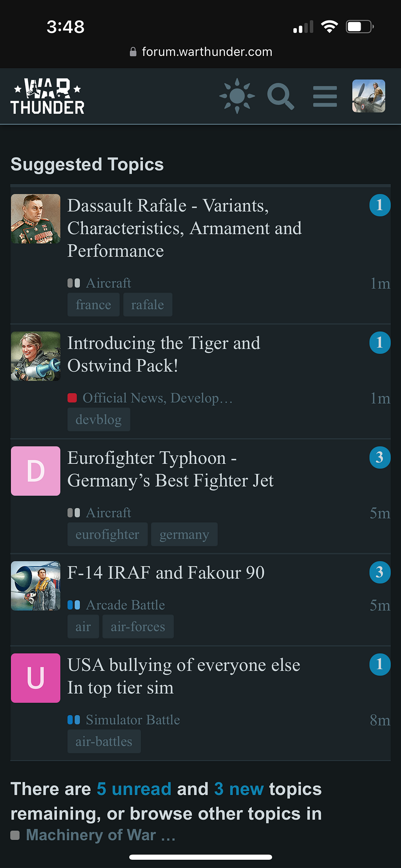Screen dimensions: 401x868
Task: Select the devblog tag
Action: point(99,420)
